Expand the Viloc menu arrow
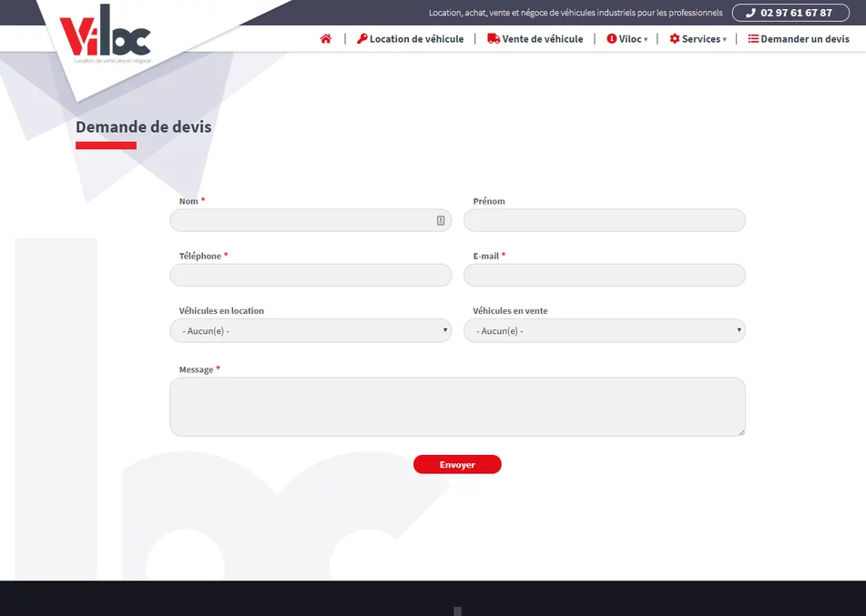This screenshot has height=616, width=866. tap(646, 40)
